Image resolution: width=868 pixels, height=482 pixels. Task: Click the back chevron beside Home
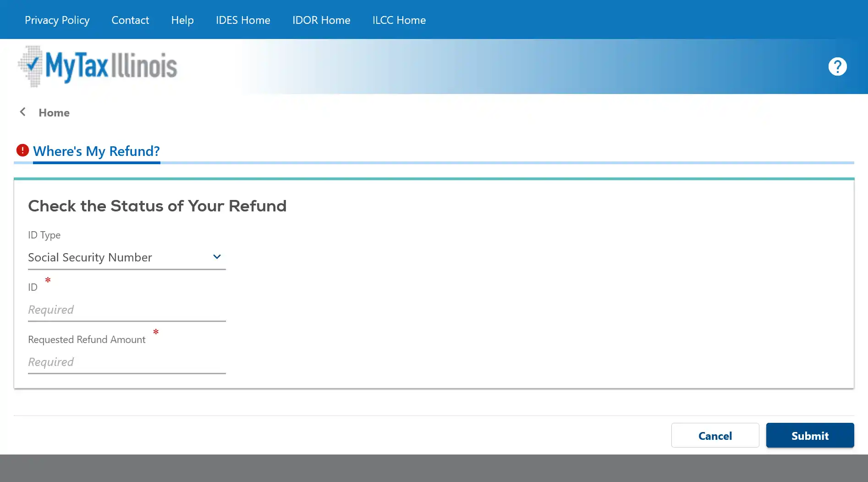22,112
